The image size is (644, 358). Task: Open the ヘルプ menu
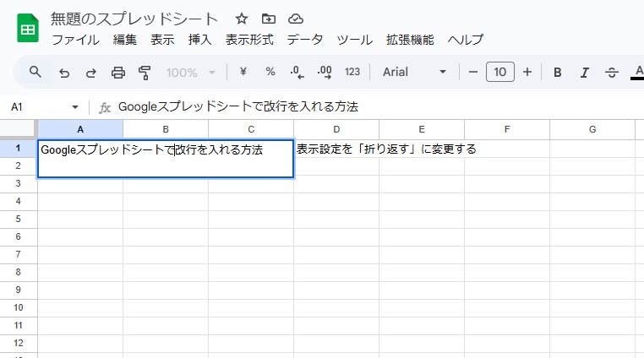[x=466, y=40]
